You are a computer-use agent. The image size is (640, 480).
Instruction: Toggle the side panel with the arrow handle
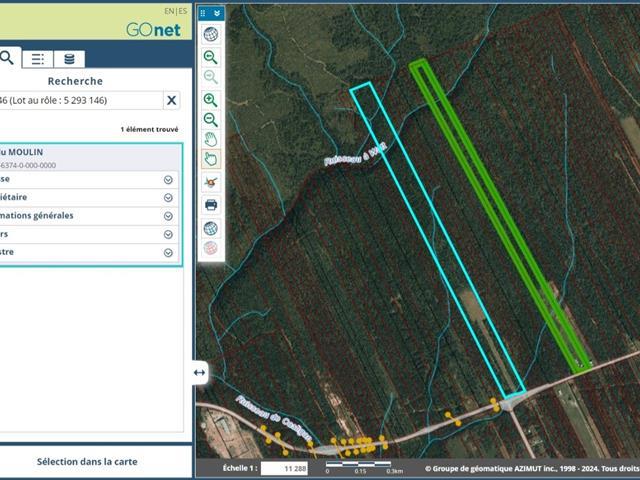(x=199, y=372)
